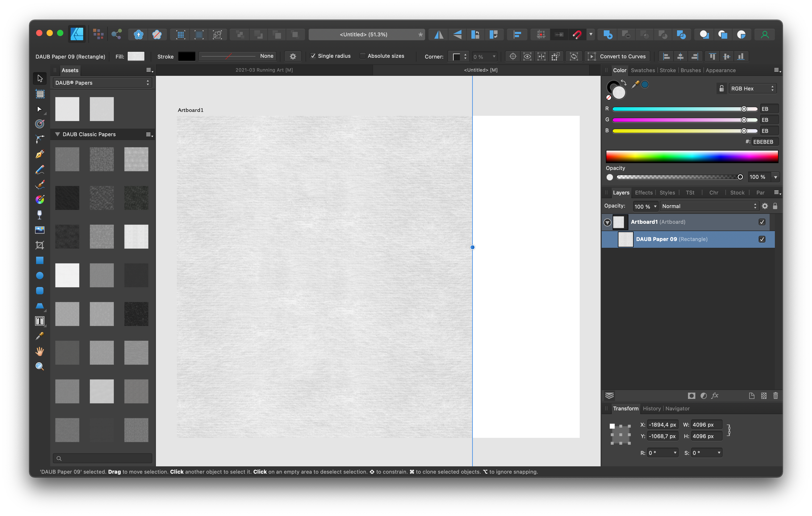Select the Artistic Text tool
Viewport: 812px width, 516px height.
pos(40,321)
